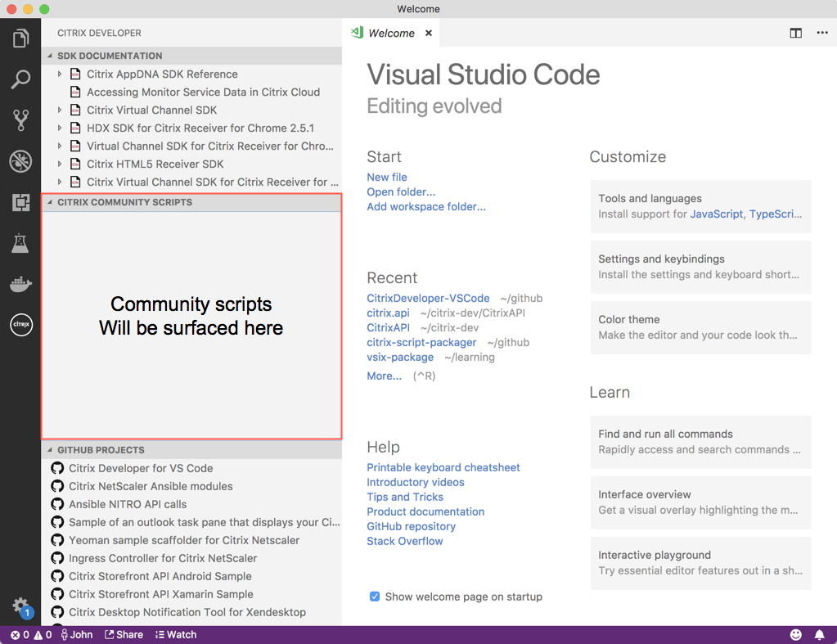Open Citrix NetScaler Ansible modules project
Screen dimensions: 837x644
click(x=151, y=486)
